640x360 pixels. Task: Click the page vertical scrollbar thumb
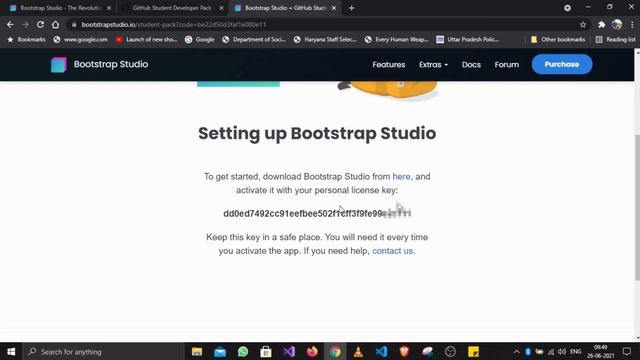tap(637, 207)
